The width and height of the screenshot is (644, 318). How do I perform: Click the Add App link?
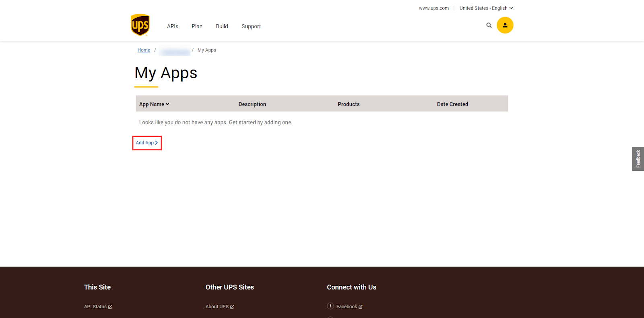pos(147,143)
